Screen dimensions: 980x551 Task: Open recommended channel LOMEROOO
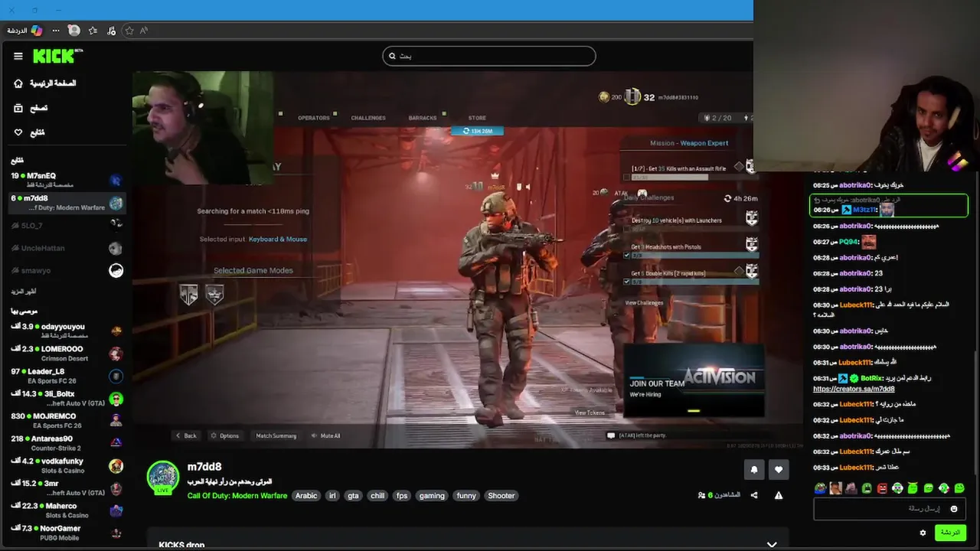coord(67,354)
